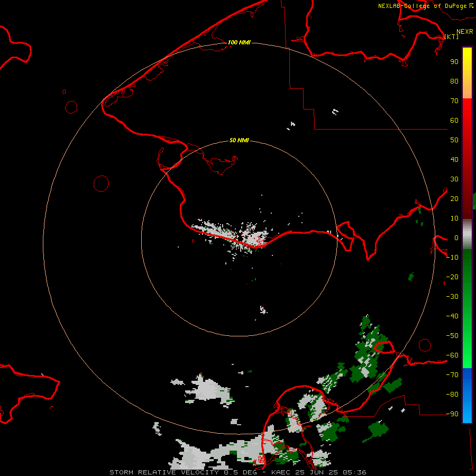This screenshot has width=476, height=476.
Task: Click the -80 value on the velocity scale
Action: tap(452, 395)
